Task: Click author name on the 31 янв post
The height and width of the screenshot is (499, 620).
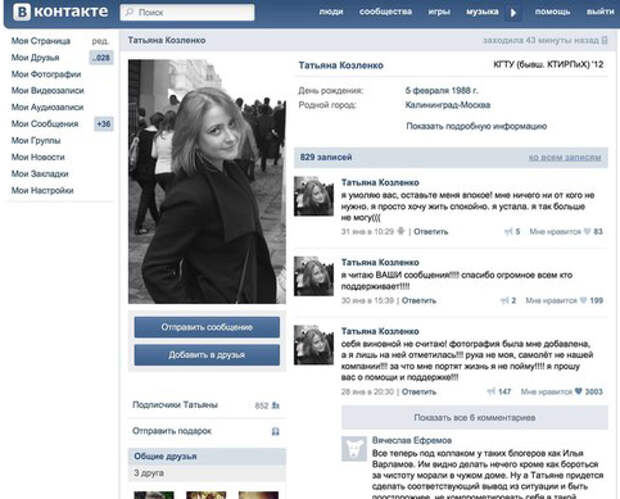Action: pos(380,183)
